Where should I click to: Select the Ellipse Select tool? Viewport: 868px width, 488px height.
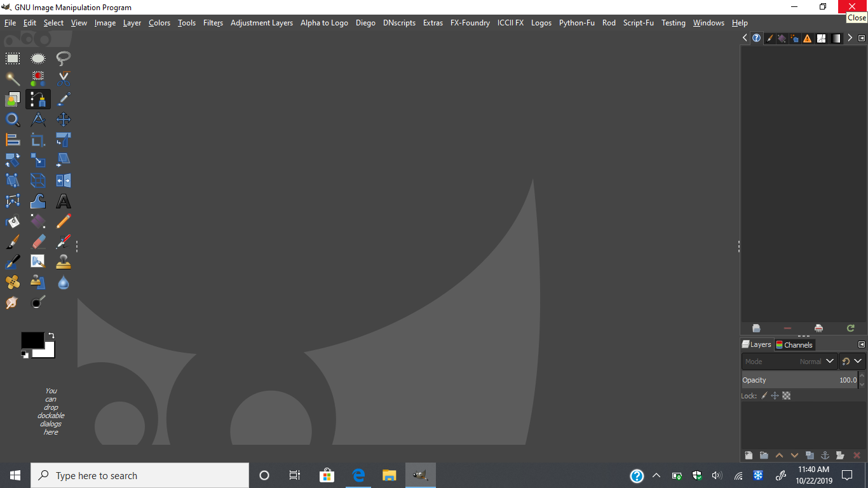click(x=38, y=58)
